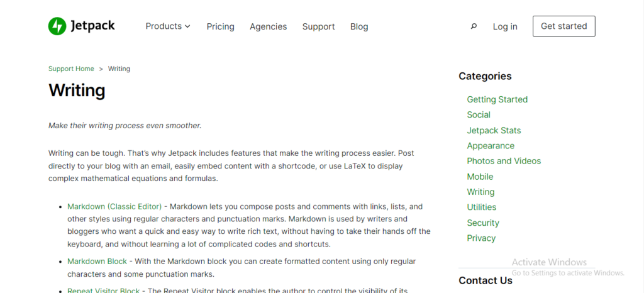The height and width of the screenshot is (293, 644).
Task: Visit the Blog from navigation
Action: click(x=359, y=26)
